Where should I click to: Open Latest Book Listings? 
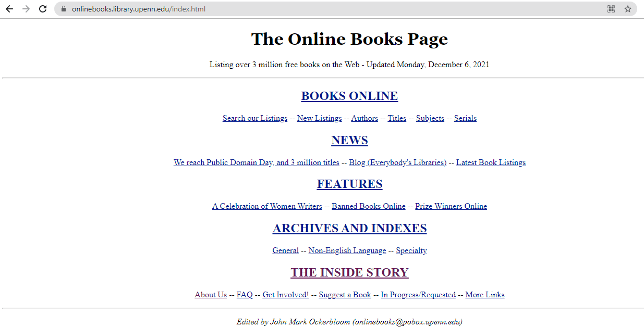point(491,162)
